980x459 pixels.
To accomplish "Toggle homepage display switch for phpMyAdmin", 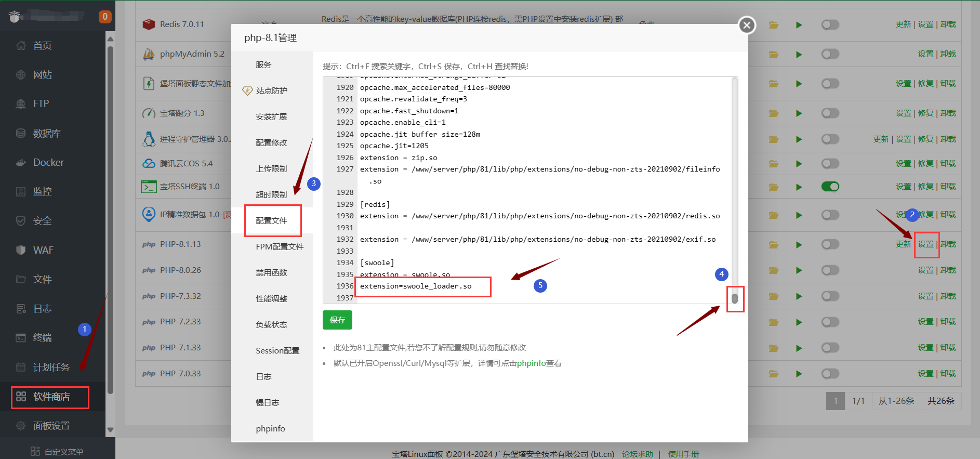I will tap(830, 54).
